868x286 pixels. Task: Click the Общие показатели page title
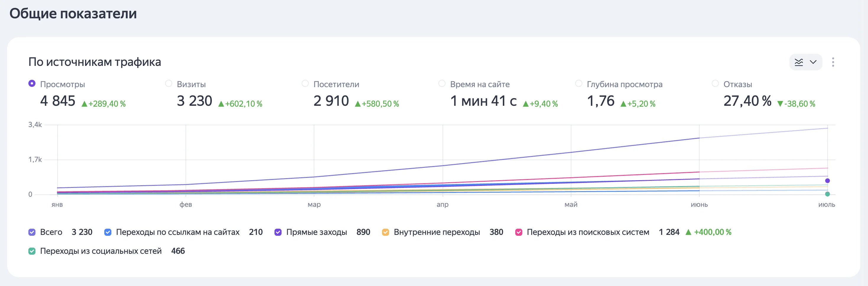[73, 14]
